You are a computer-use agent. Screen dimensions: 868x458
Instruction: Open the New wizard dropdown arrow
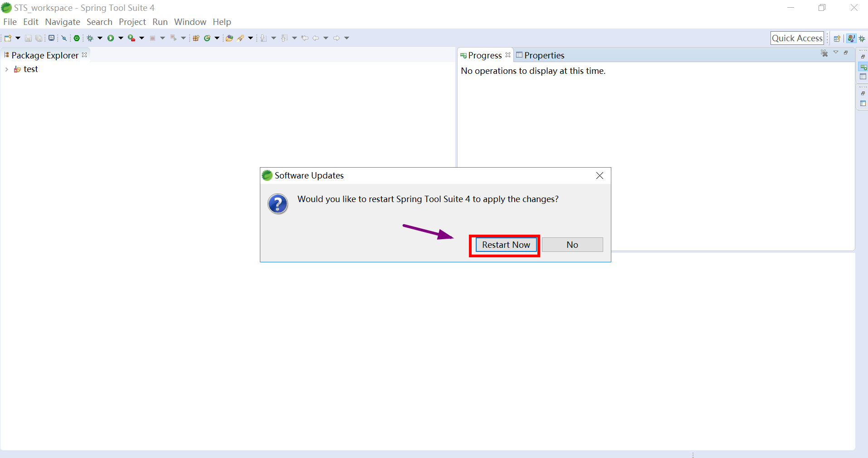tap(18, 38)
